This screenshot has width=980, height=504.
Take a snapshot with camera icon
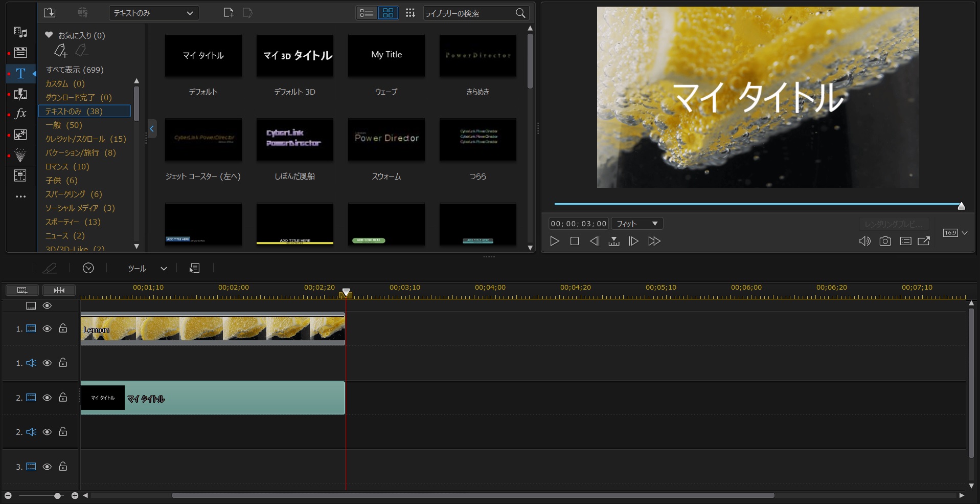coord(885,241)
